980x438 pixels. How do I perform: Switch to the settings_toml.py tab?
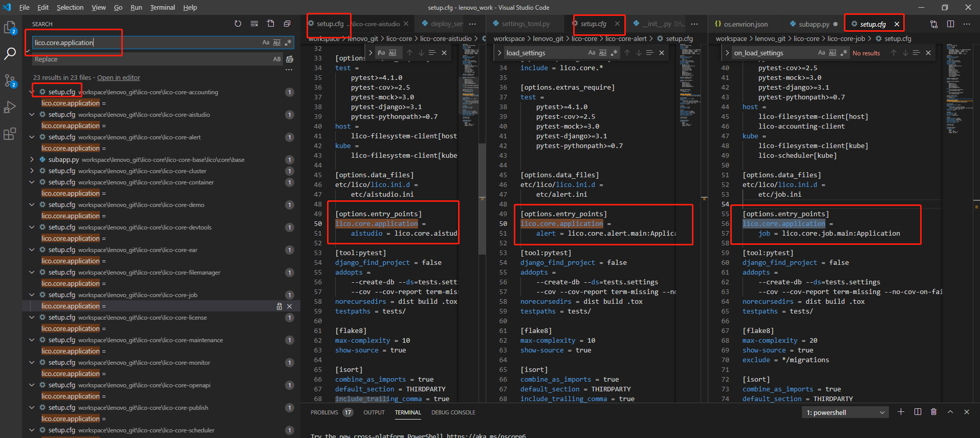tap(526, 24)
